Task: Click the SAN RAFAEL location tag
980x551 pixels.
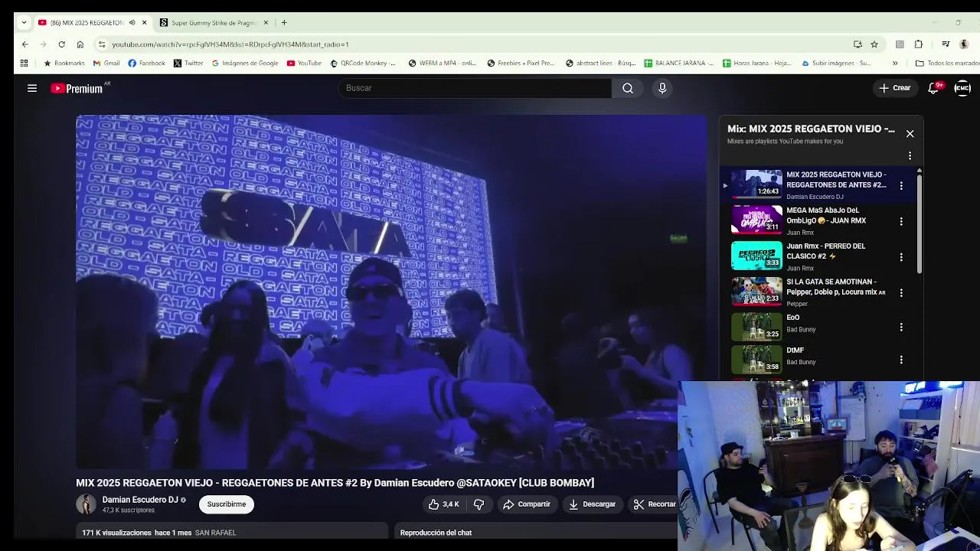Action: (x=215, y=533)
